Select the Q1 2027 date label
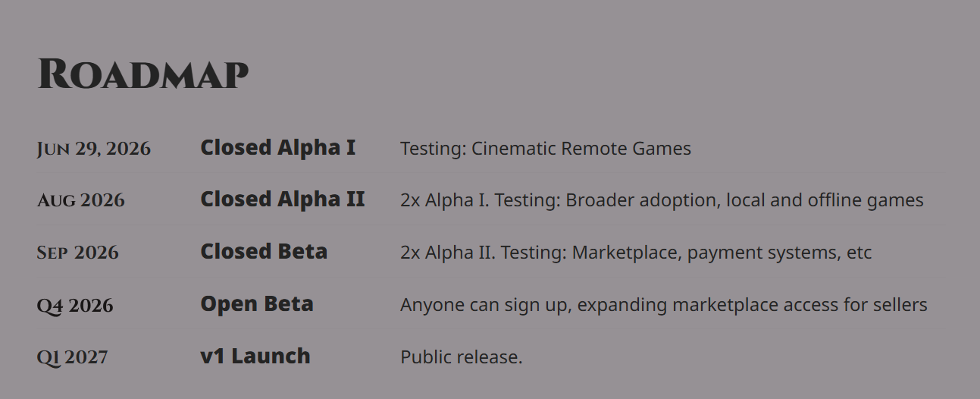 coord(73,357)
